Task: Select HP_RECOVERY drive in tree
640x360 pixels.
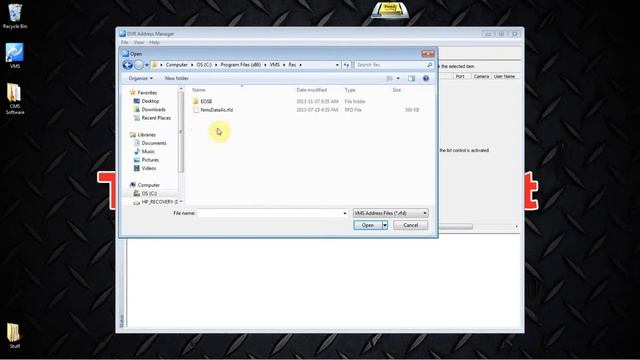Action: (156, 202)
